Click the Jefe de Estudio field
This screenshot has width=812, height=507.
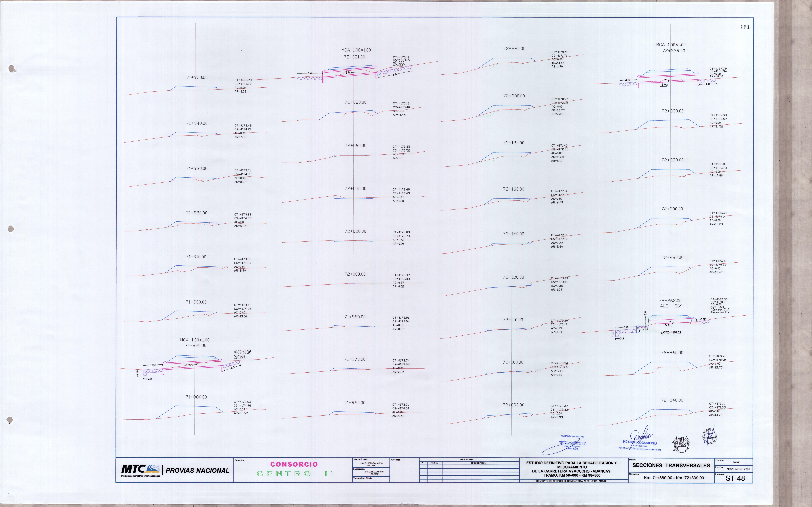371,463
